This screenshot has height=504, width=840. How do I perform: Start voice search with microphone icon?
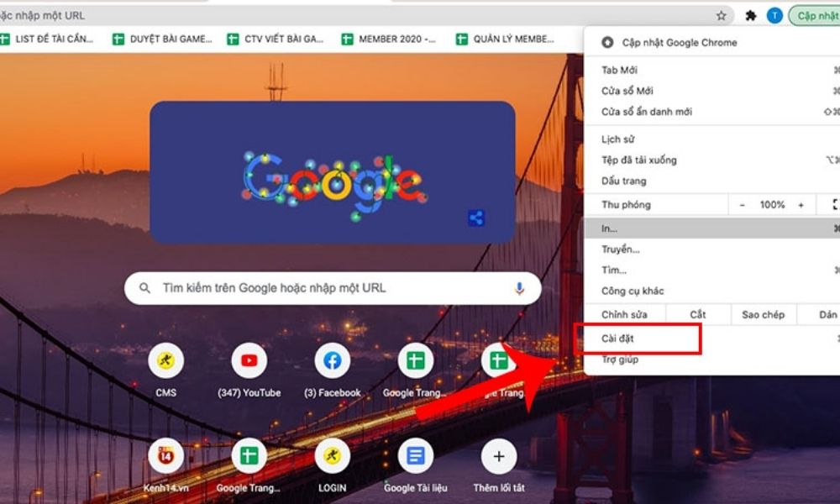(518, 288)
